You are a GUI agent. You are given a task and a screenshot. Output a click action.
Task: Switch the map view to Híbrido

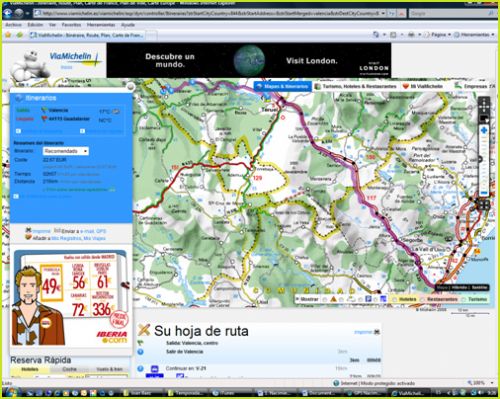coord(460,287)
